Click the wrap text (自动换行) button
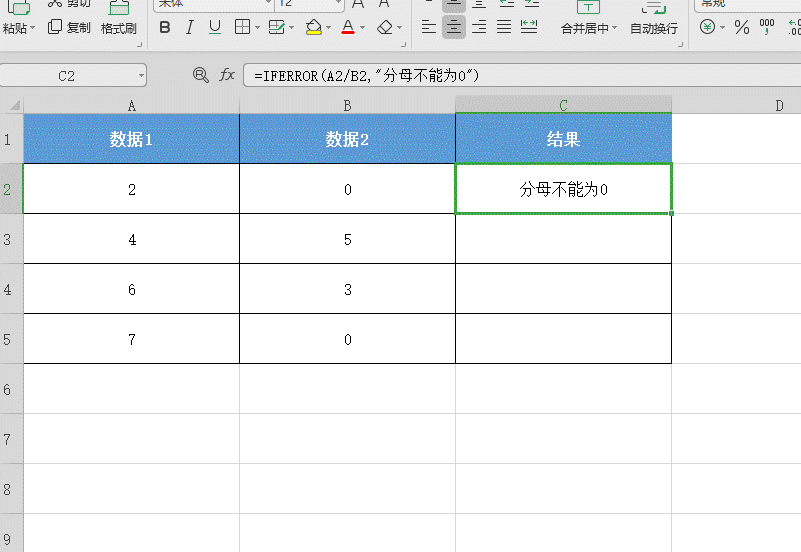Screen dimensions: 801x552 pos(654,19)
